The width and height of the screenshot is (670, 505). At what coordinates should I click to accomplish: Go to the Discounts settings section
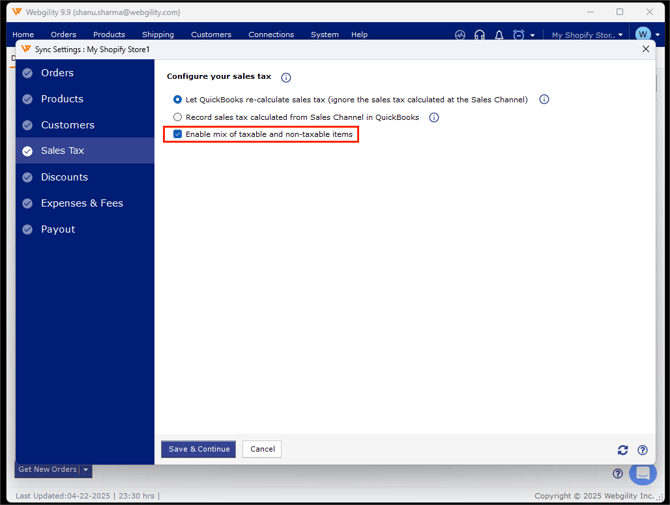(64, 177)
